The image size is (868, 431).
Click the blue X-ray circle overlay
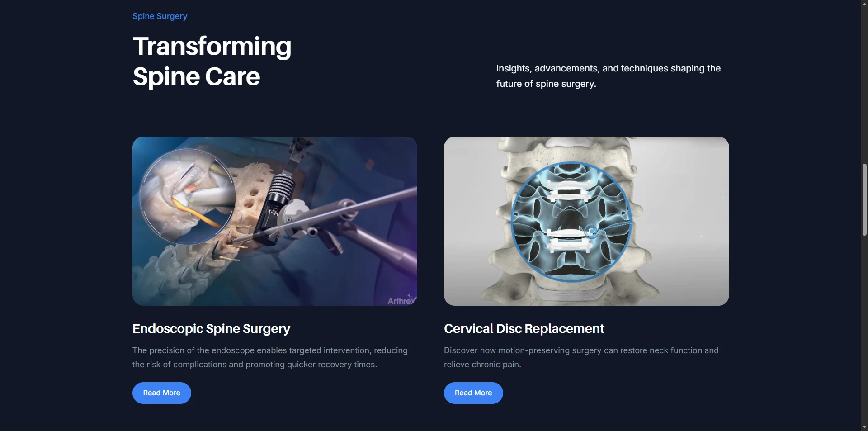tap(571, 222)
